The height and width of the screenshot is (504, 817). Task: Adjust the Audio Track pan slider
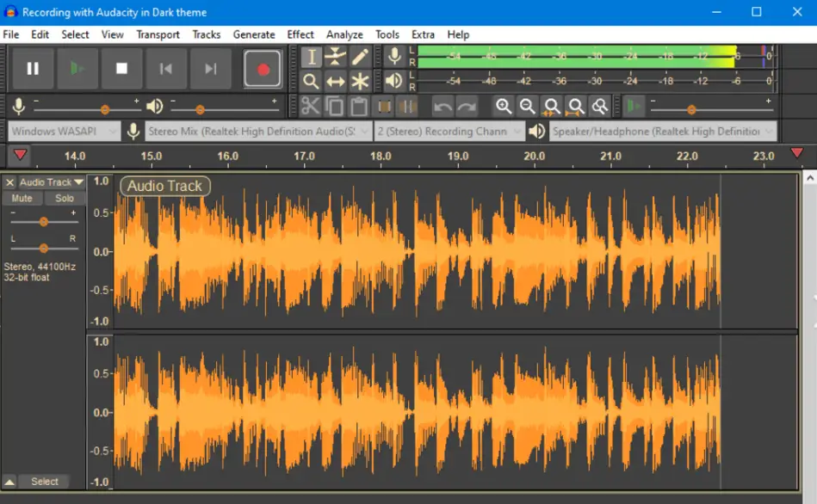point(44,249)
